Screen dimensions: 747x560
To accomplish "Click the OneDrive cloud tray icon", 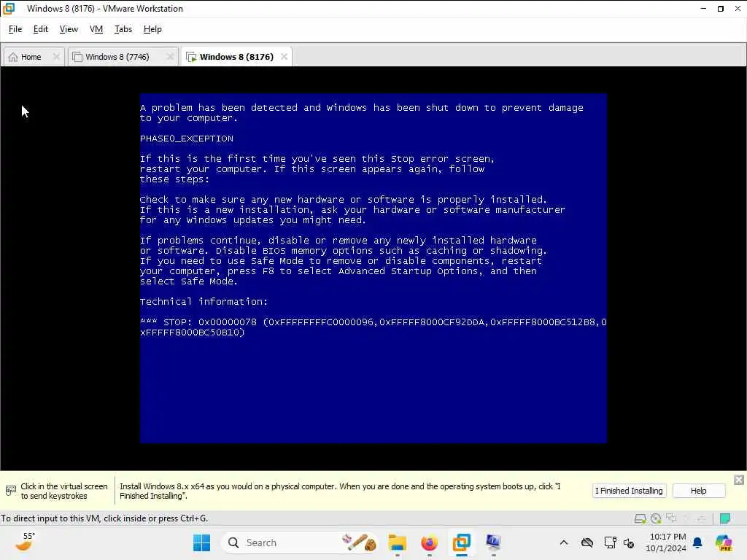I will [x=587, y=542].
